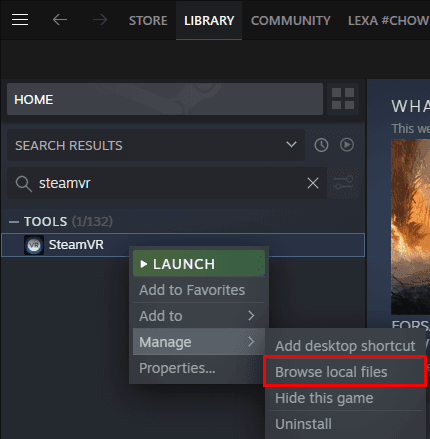Expand the Add to submenu
The height and width of the screenshot is (439, 430).
(199, 316)
